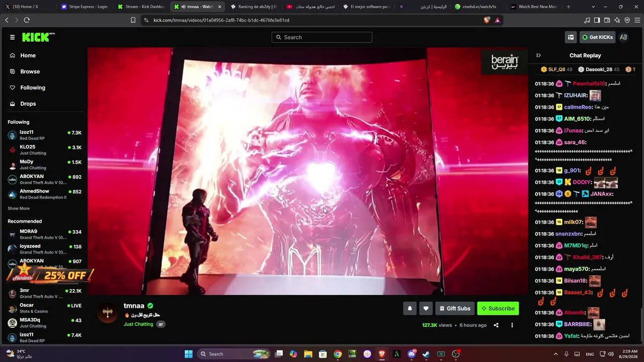Toggle the Kick sidebar hamburger menu
Screen dimensions: 644x362
click(12, 37)
